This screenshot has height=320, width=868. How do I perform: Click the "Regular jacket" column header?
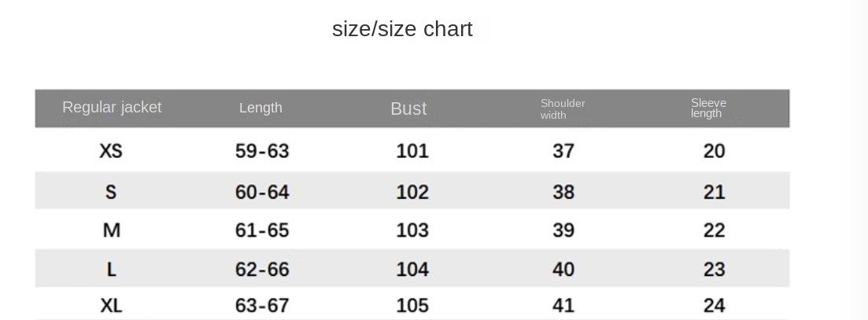coord(112,107)
